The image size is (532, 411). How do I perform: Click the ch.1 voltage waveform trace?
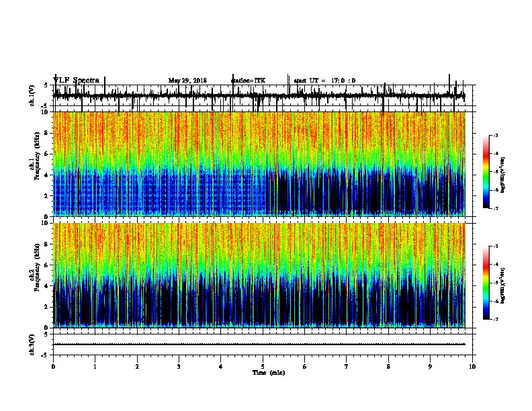[259, 96]
